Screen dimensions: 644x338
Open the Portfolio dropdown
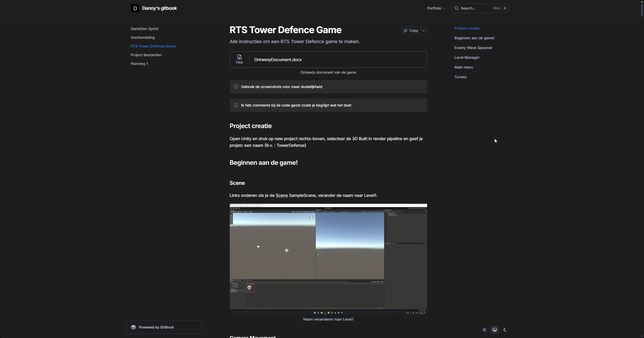point(436,8)
